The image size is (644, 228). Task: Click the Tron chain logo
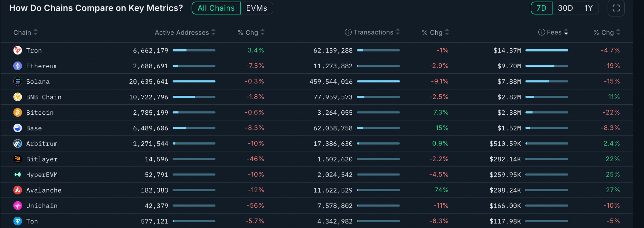coord(18,50)
